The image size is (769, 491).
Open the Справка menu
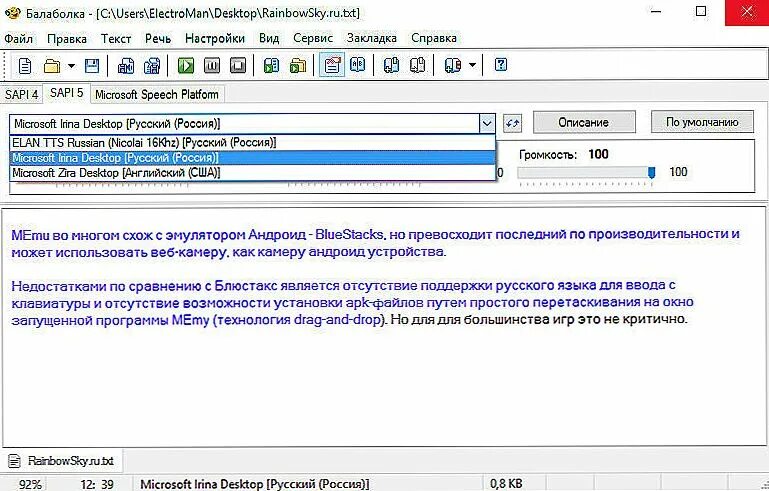434,38
